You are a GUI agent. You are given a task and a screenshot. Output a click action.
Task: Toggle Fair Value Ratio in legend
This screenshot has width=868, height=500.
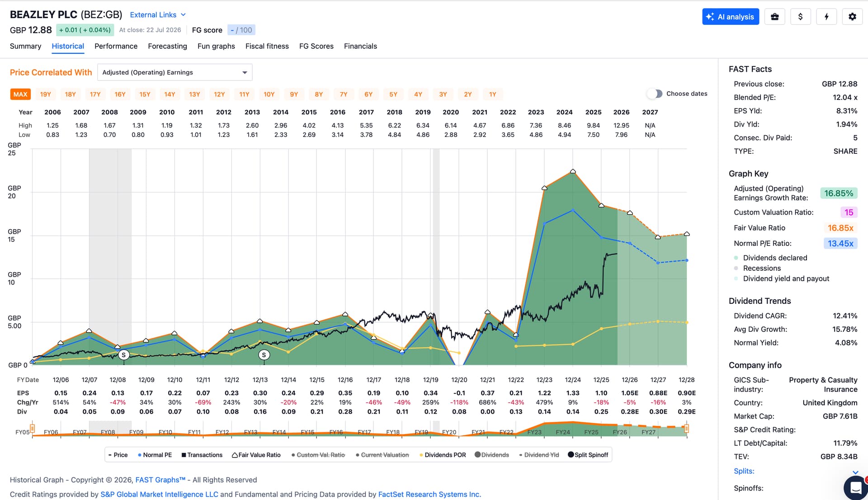coord(256,455)
